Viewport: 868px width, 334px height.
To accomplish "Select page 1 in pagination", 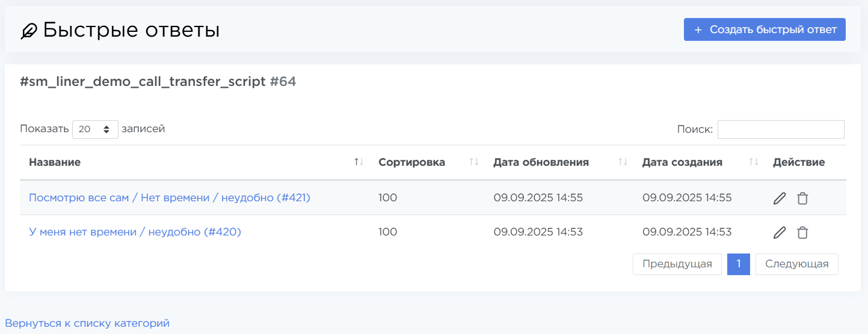I will tap(738, 264).
